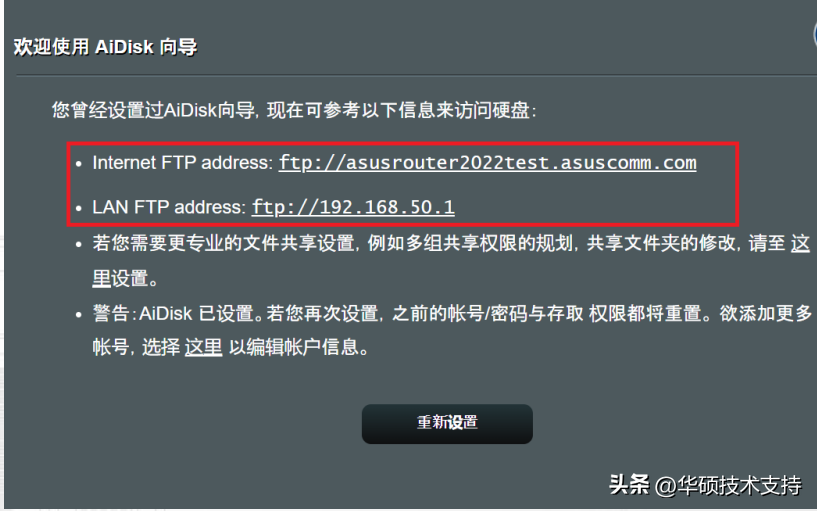Click the 以编辑帐户信息 text after 这里
The image size is (817, 511).
(298, 347)
